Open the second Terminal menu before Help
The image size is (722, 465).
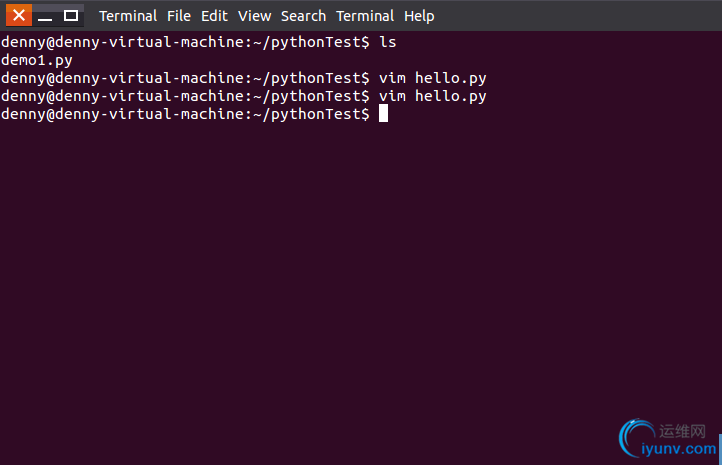click(x=365, y=16)
